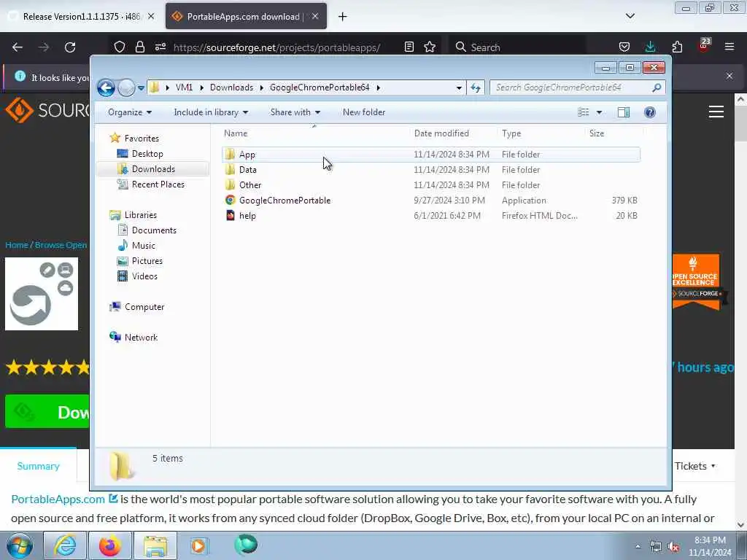This screenshot has width=747, height=560.
Task: Sort by the Size column header
Action: click(597, 134)
